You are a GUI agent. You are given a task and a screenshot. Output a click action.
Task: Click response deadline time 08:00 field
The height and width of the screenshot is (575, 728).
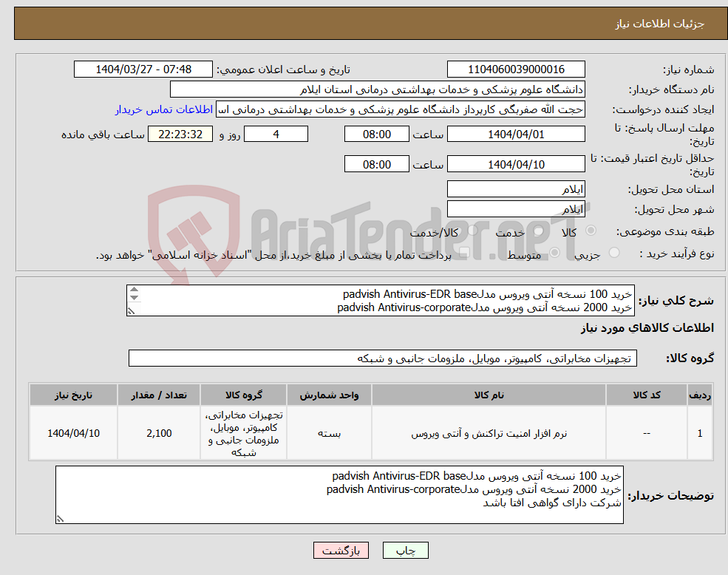(x=376, y=135)
